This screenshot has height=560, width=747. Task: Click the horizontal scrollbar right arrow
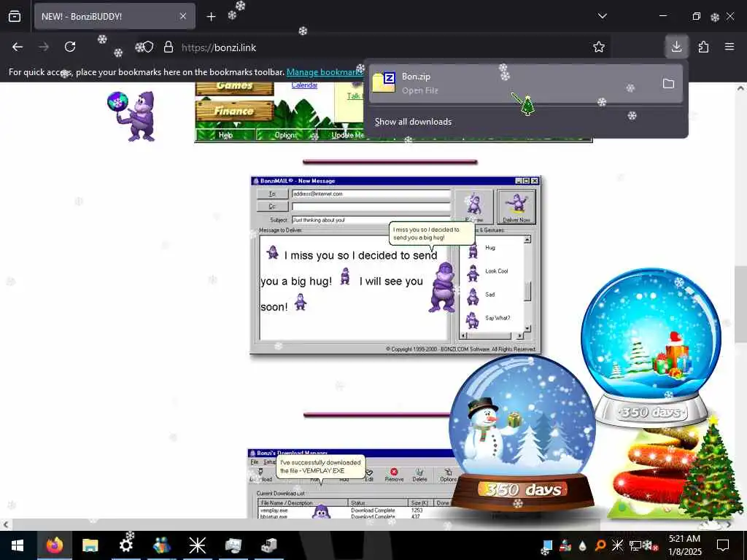729,524
